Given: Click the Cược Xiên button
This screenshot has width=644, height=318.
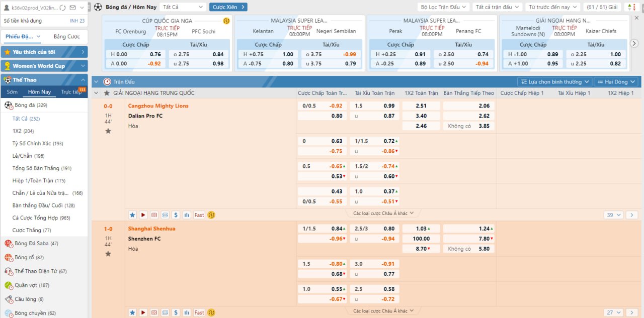Looking at the screenshot, I should 228,7.
